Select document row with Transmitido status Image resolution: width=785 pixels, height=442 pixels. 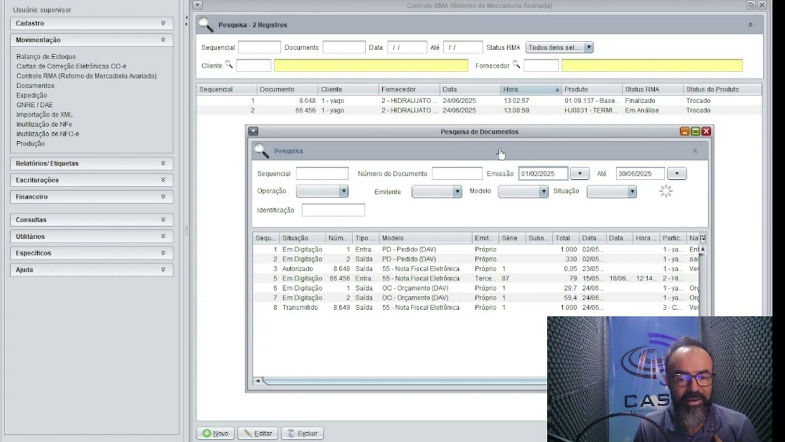point(476,307)
